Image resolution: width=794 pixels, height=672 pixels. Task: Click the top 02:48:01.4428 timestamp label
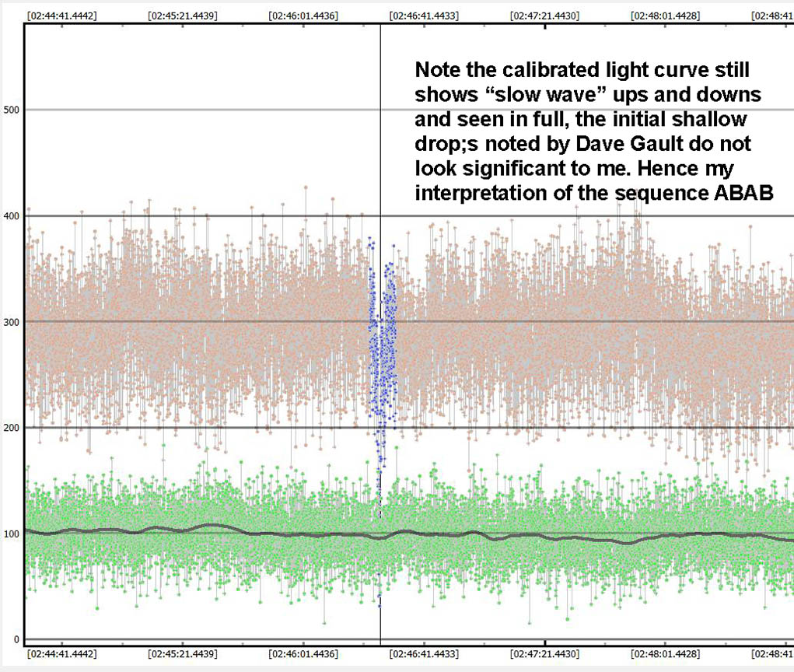(666, 15)
